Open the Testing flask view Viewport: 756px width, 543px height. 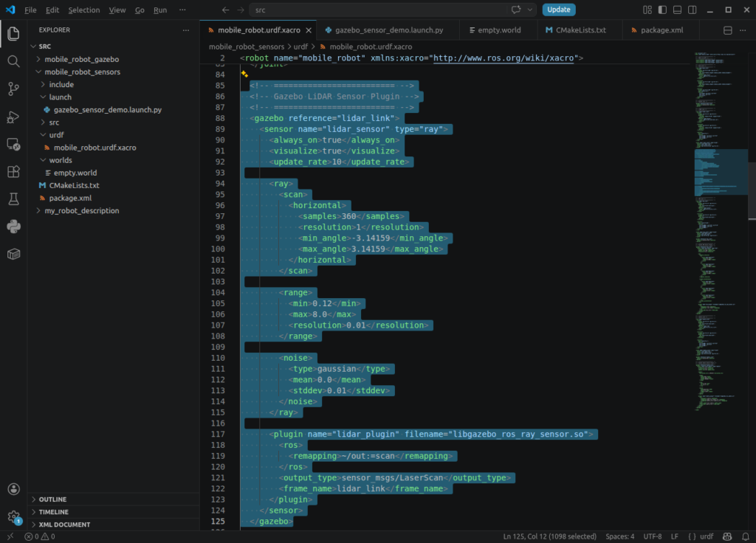click(13, 199)
